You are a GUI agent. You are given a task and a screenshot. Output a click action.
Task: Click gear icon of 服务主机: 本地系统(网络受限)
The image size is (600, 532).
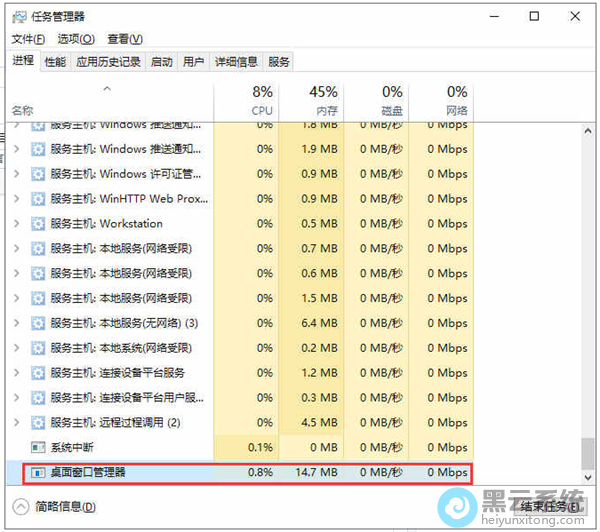38,348
